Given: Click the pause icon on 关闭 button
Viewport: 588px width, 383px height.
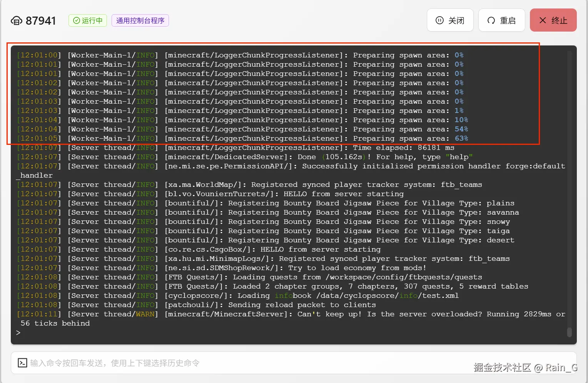Looking at the screenshot, I should [439, 20].
